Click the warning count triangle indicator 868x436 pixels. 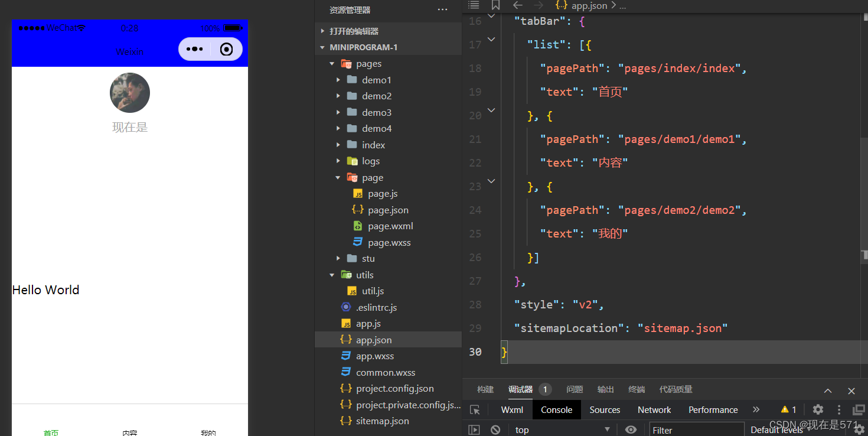point(788,409)
